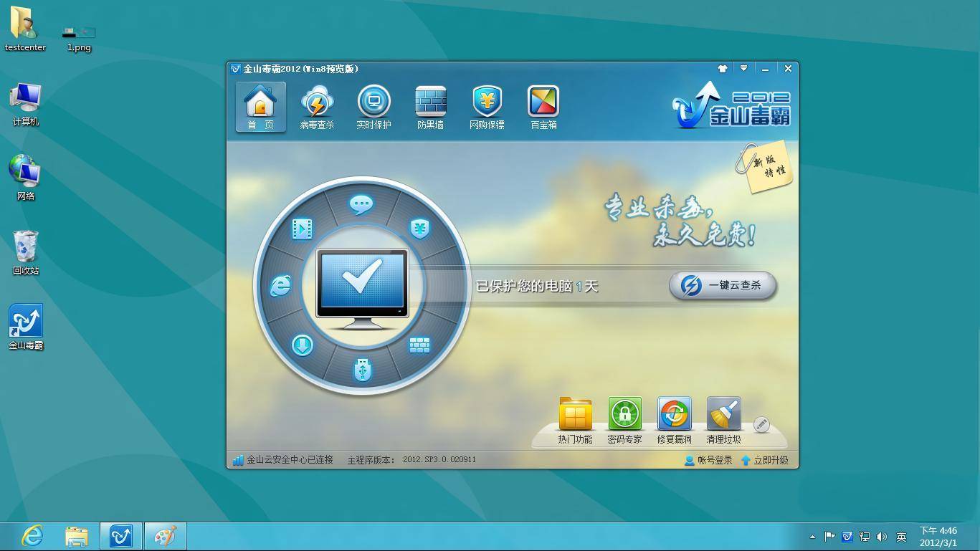Open 热门功能 popular features
This screenshot has height=551, width=980.
tap(575, 421)
